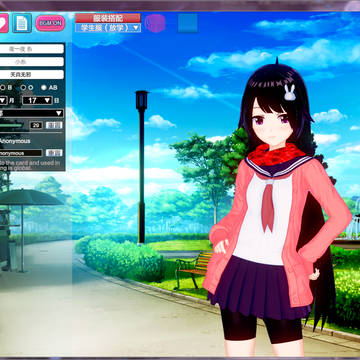This screenshot has height=360, width=360.
Task: Click the first name text field
Action: [x=32, y=49]
